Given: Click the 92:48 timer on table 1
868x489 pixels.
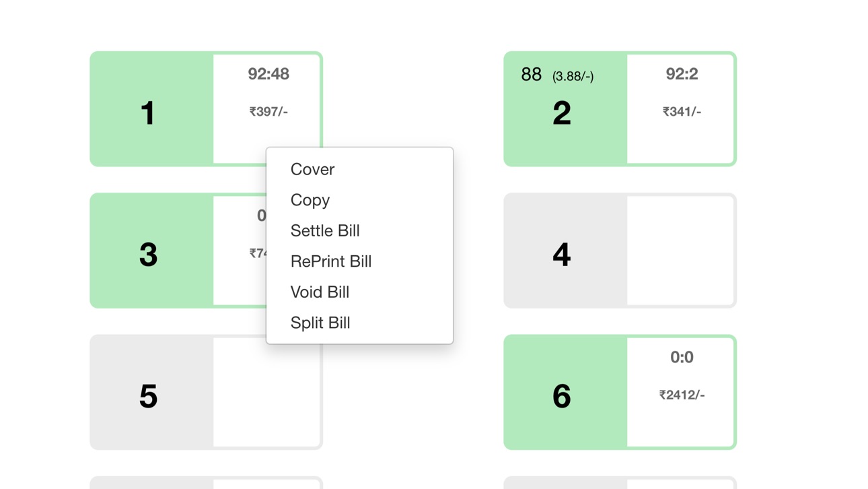Looking at the screenshot, I should [x=268, y=74].
